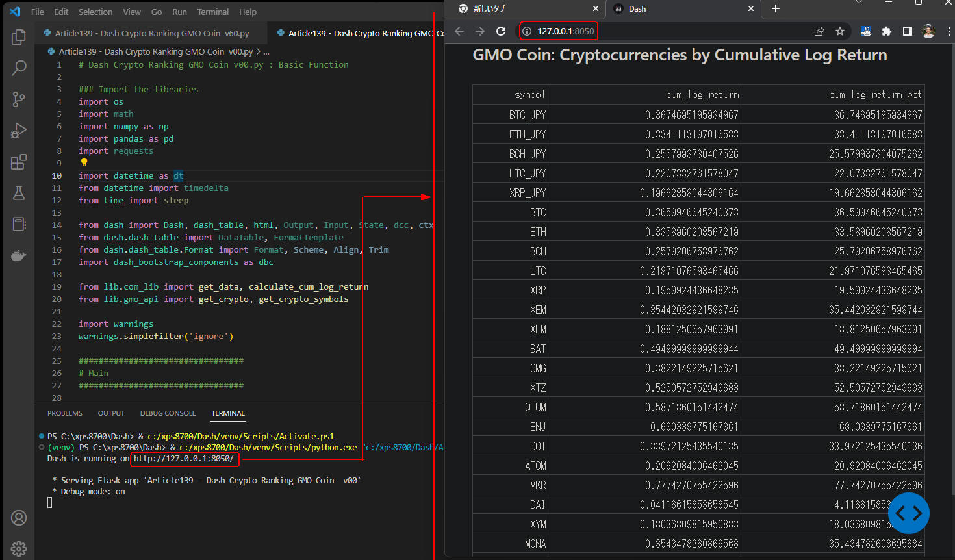955x560 pixels.
Task: Open the View menu
Action: pos(132,12)
